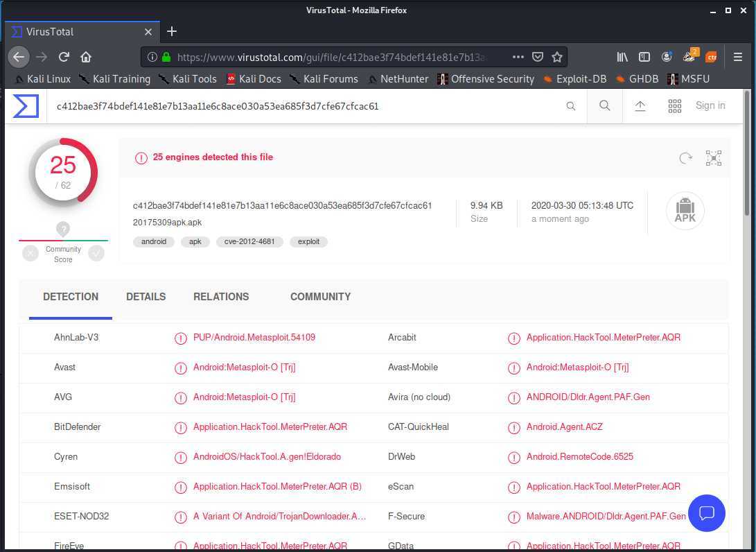Bookmark this page with the star
Viewport: 756px width, 552px height.
(x=557, y=57)
